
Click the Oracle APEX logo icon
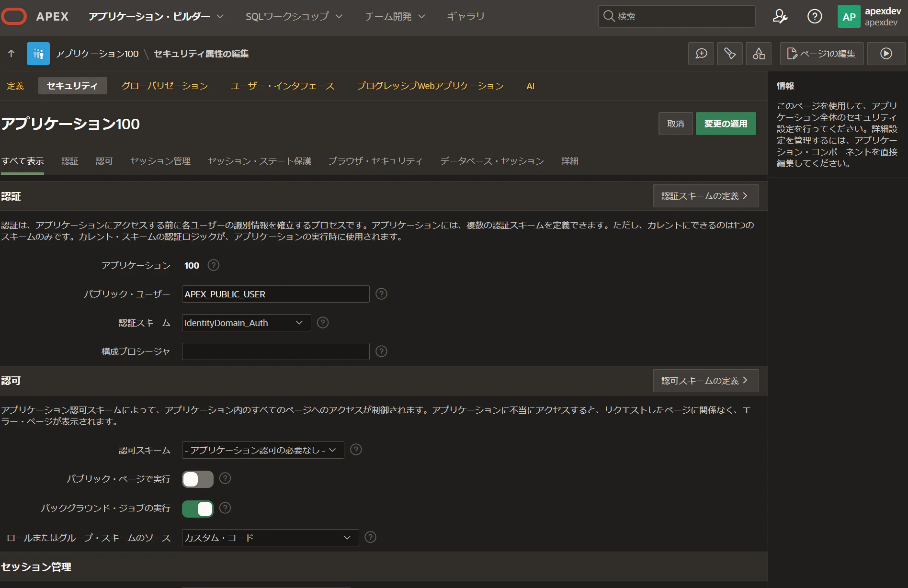tap(14, 16)
